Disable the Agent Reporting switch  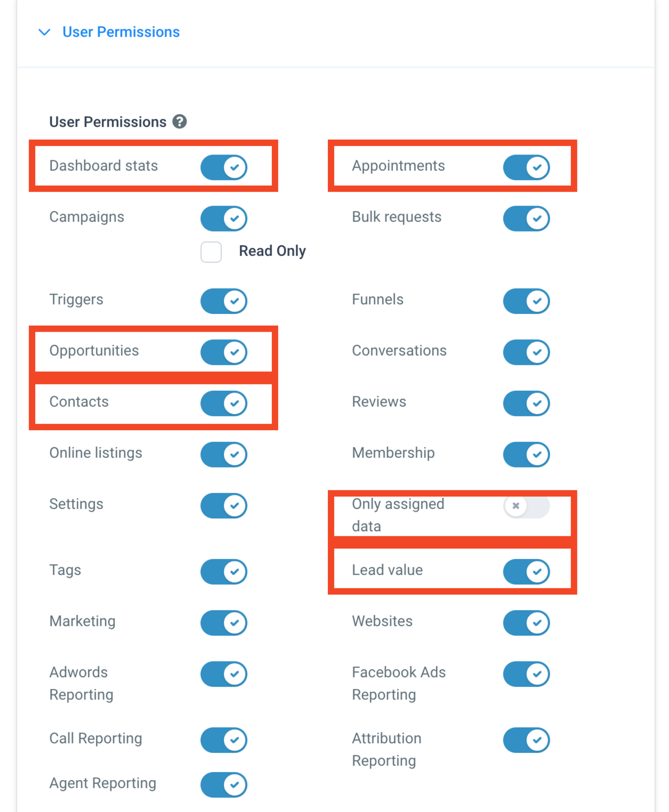(x=223, y=785)
